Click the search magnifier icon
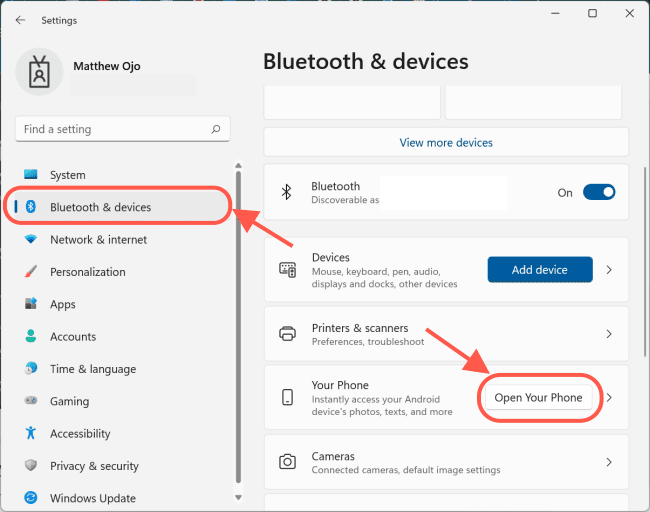650x512 pixels. 215,129
